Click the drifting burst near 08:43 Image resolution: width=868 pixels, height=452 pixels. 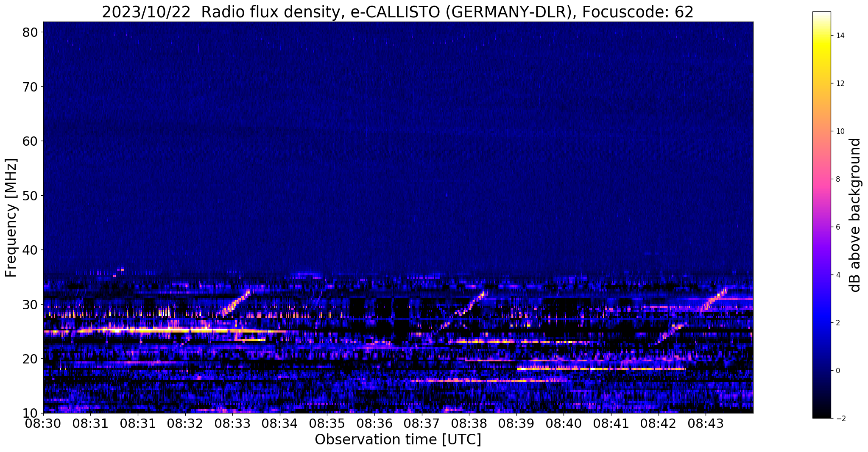coord(714,300)
